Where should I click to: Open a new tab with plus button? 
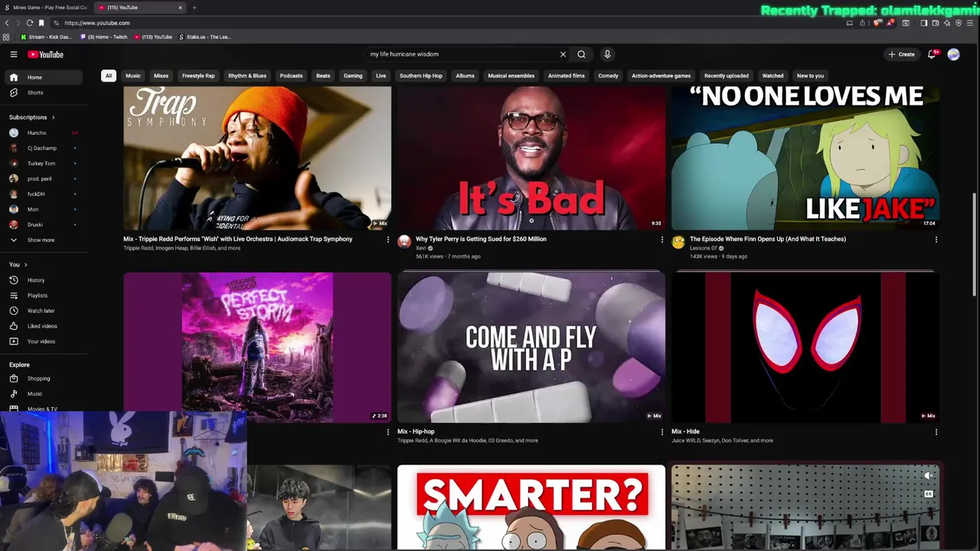pos(194,8)
